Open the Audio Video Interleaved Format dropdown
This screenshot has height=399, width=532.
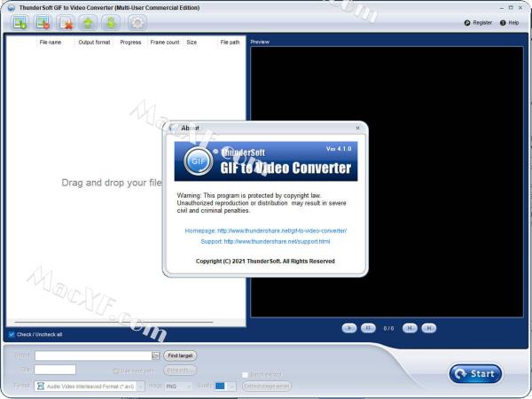[90, 386]
